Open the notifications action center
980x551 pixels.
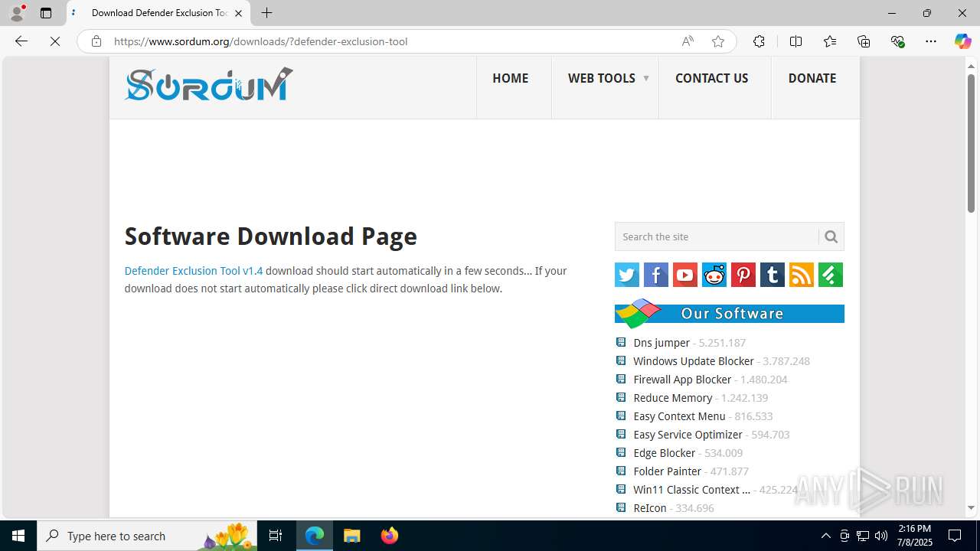[955, 536]
